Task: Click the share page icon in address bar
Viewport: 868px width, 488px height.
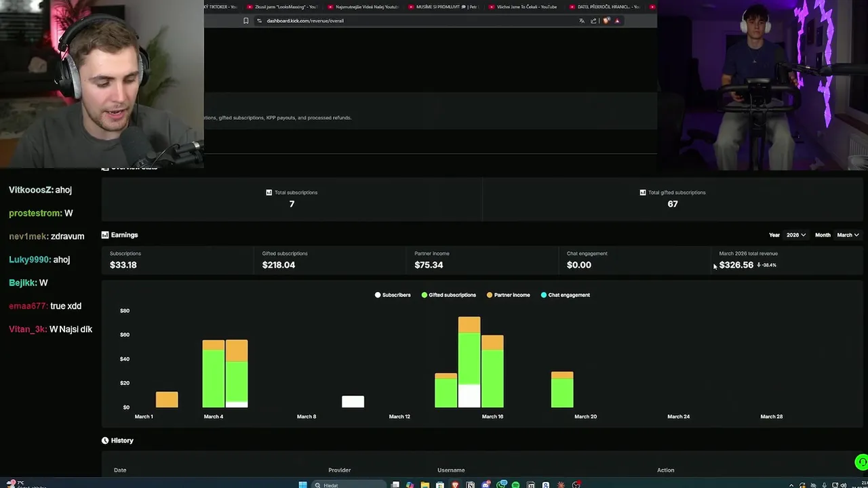Action: 594,20
